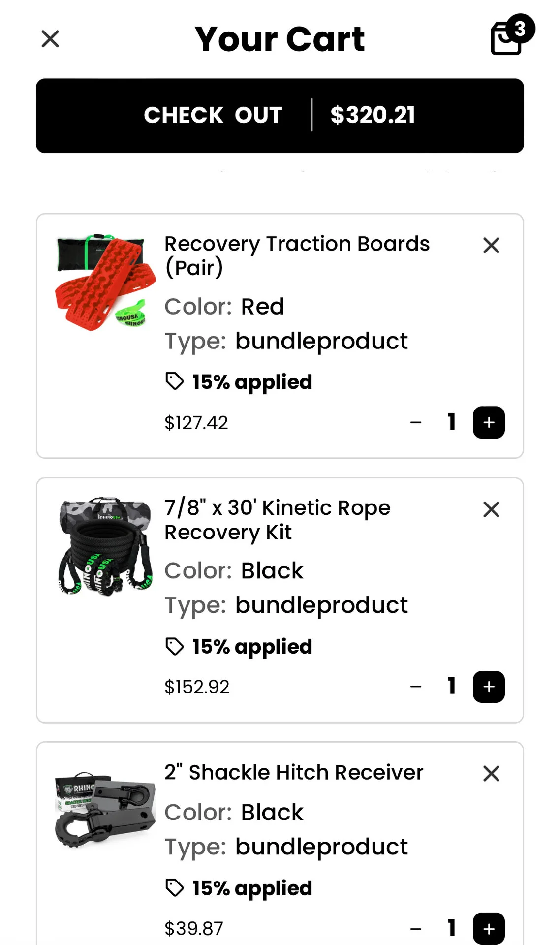Tap discount tag icon on Traction Boards
The width and height of the screenshot is (560, 945).
[175, 381]
